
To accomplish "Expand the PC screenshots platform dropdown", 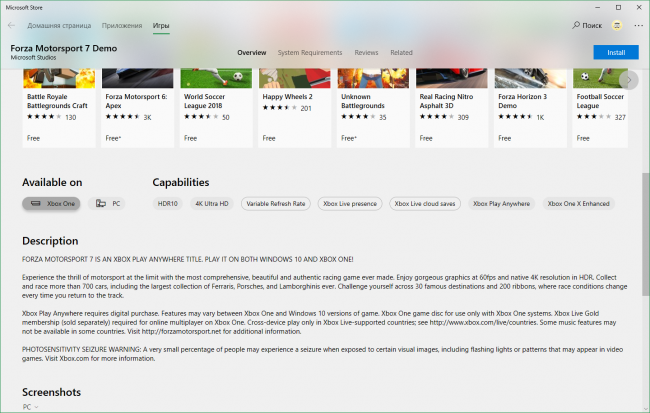I will pyautogui.click(x=30, y=407).
